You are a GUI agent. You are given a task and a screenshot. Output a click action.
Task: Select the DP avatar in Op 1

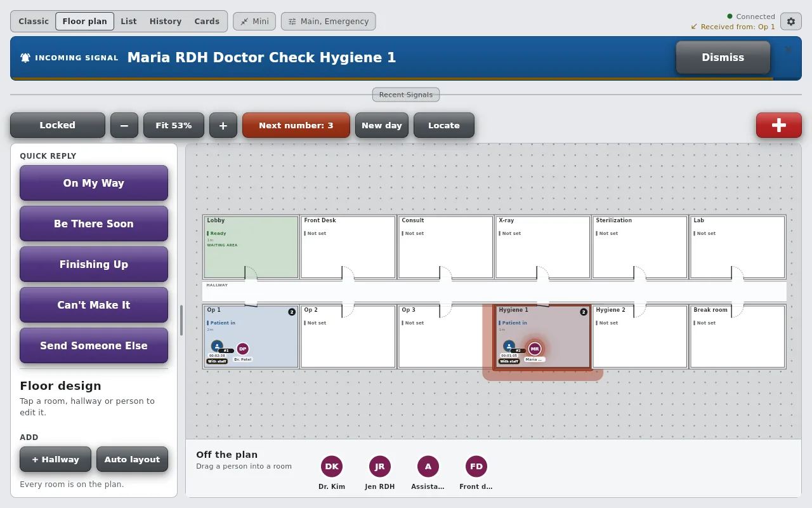coord(242,349)
